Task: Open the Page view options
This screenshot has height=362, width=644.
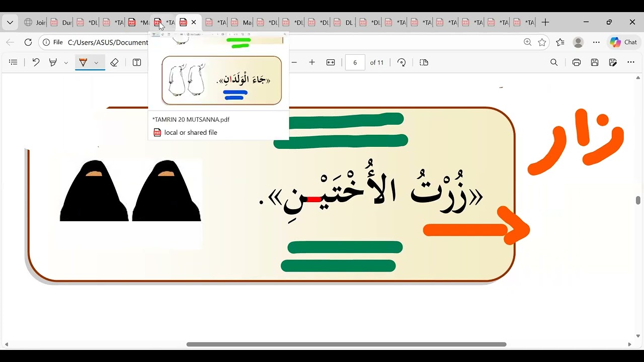Action: tap(424, 62)
